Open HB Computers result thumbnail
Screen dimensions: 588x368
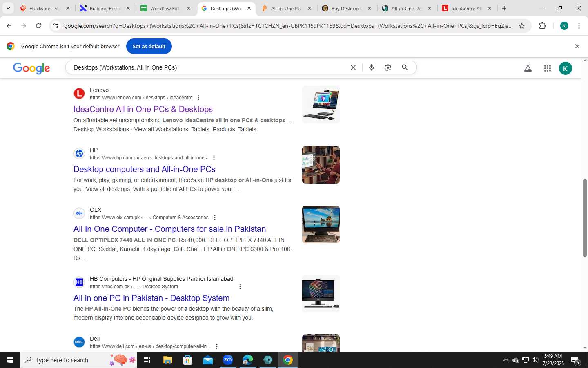(321, 294)
